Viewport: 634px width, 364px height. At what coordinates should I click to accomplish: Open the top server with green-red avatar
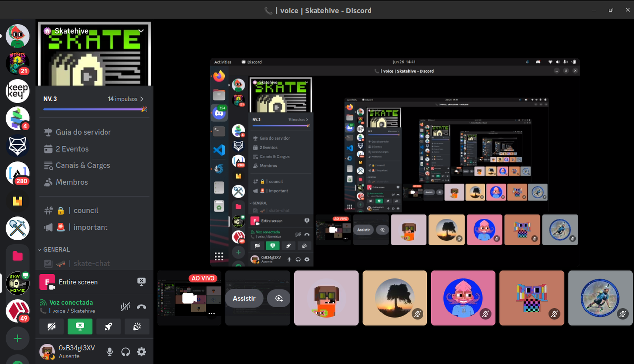[x=18, y=36]
